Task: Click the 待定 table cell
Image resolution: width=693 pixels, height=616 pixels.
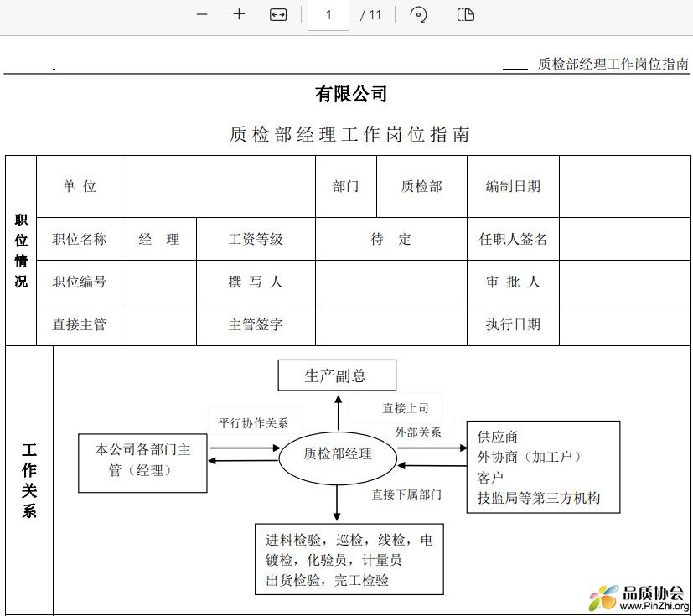Action: pyautogui.click(x=391, y=239)
